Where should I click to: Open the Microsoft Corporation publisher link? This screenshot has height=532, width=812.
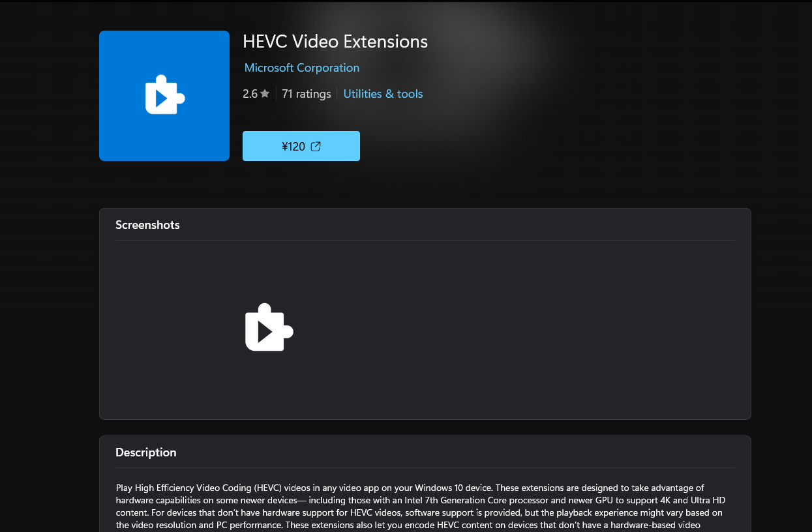point(302,68)
